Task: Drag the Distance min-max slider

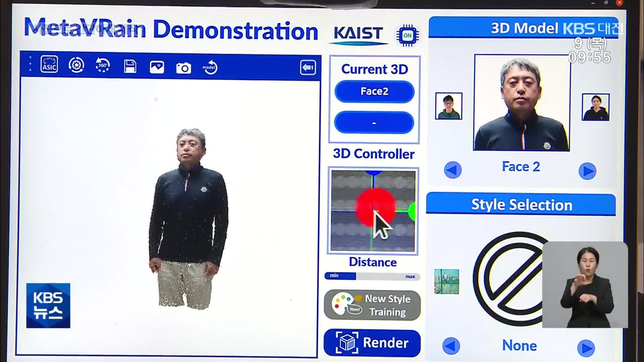Action: 349,276
